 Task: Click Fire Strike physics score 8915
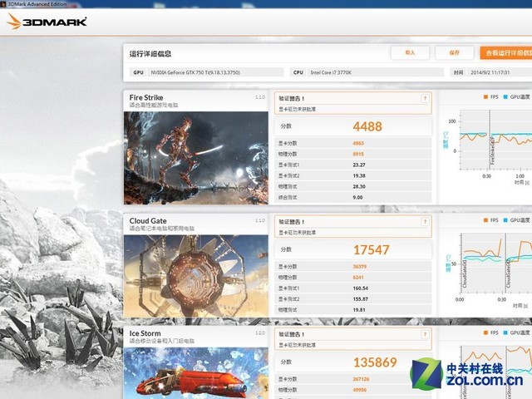[358, 154]
